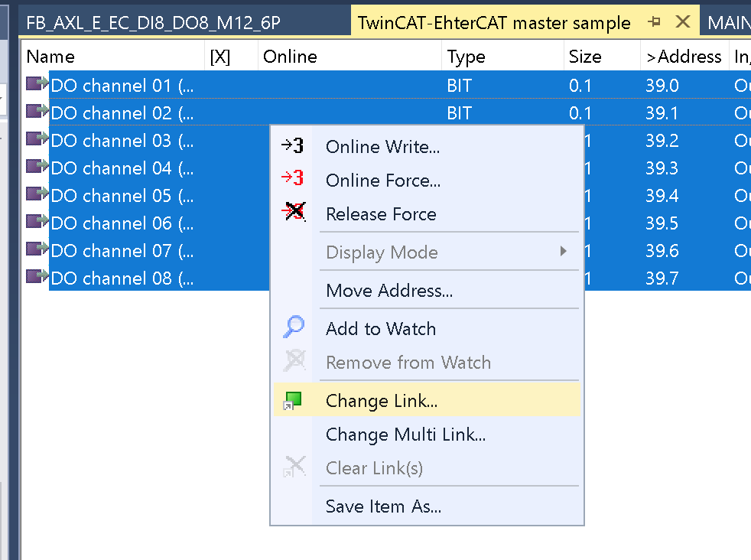Click the BIT type cell of DO channel 02
The width and height of the screenshot is (751, 560).
coord(460,113)
